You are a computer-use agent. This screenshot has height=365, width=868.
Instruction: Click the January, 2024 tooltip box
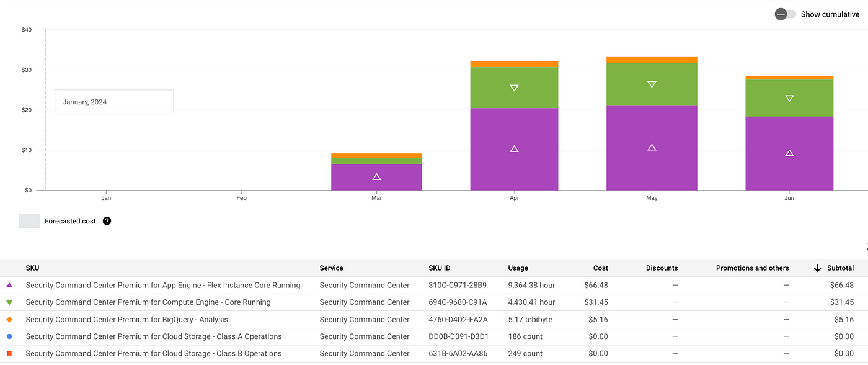click(114, 102)
